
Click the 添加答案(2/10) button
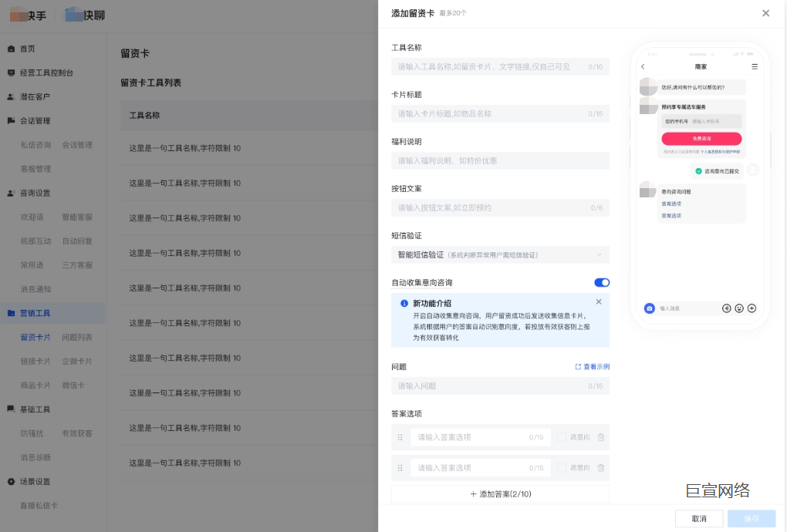500,493
